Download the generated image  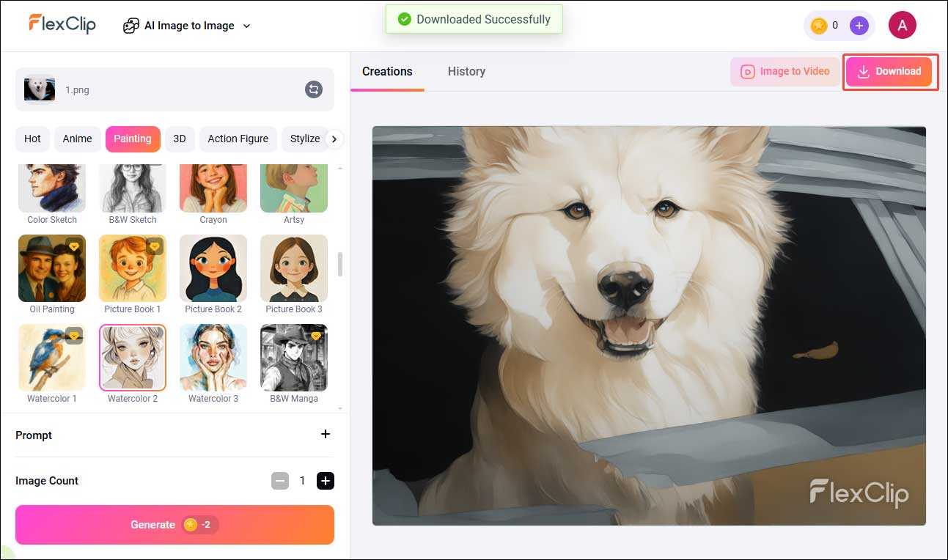tap(889, 72)
